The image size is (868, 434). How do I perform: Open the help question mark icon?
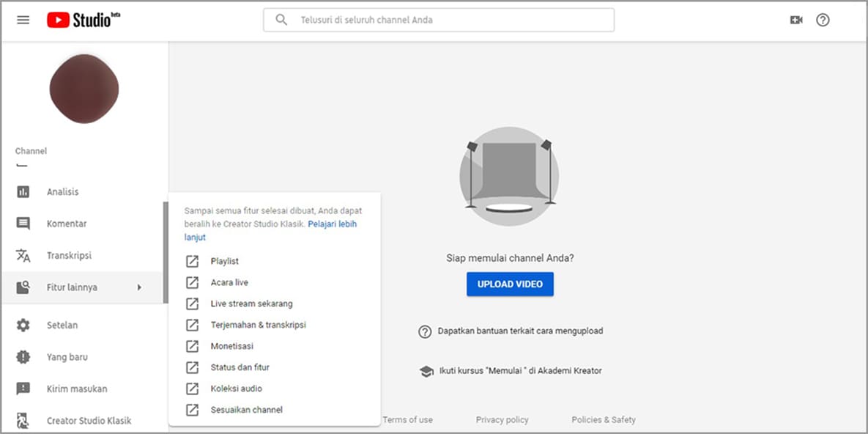click(x=823, y=20)
